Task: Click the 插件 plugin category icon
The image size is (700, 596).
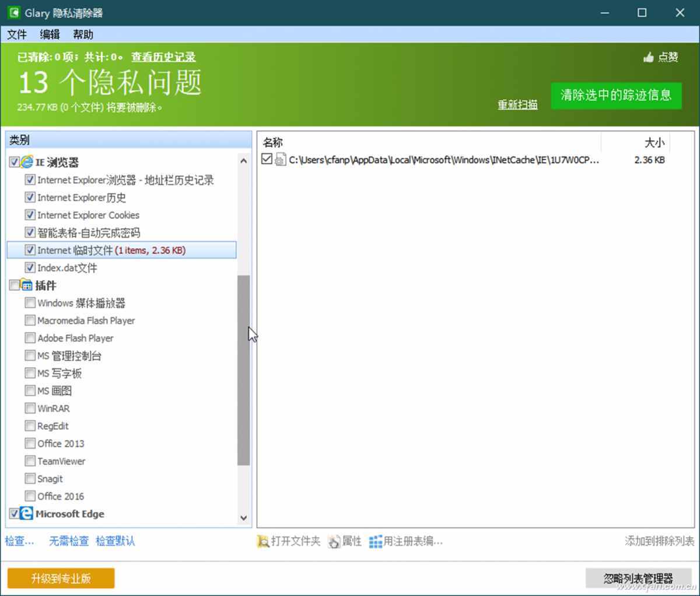Action: tap(27, 285)
